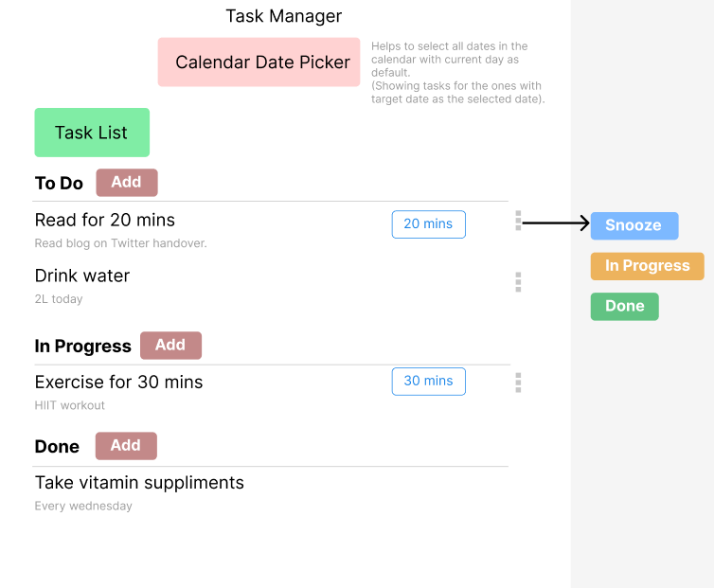
Task: Add a new In Progress task
Action: 170,346
